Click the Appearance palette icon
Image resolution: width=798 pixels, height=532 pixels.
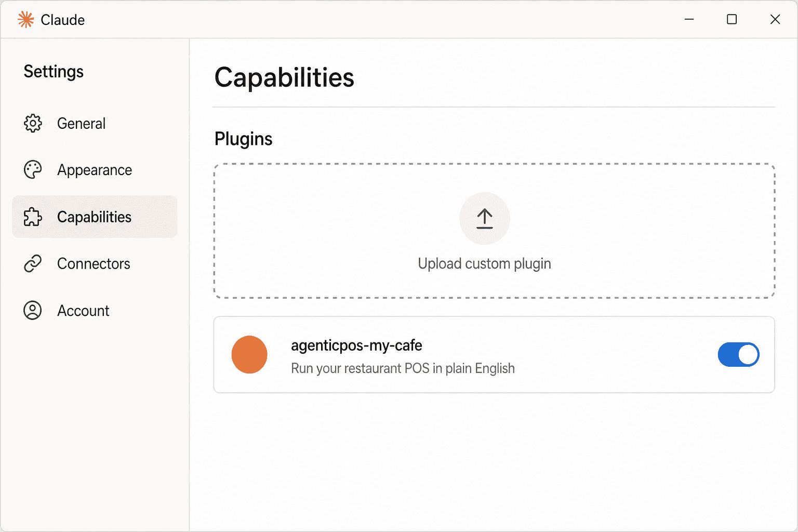click(33, 170)
